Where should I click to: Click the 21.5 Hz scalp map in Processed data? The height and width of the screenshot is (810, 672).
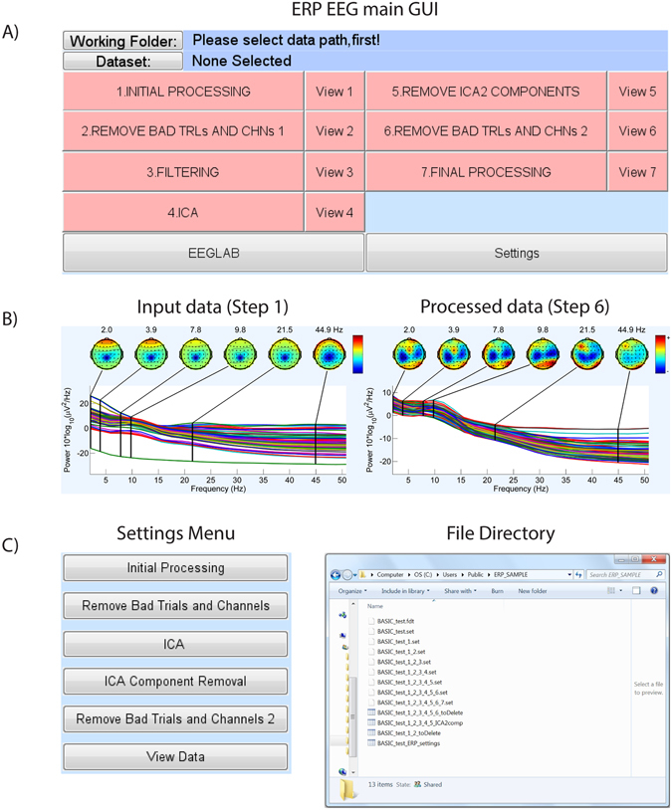click(586, 354)
